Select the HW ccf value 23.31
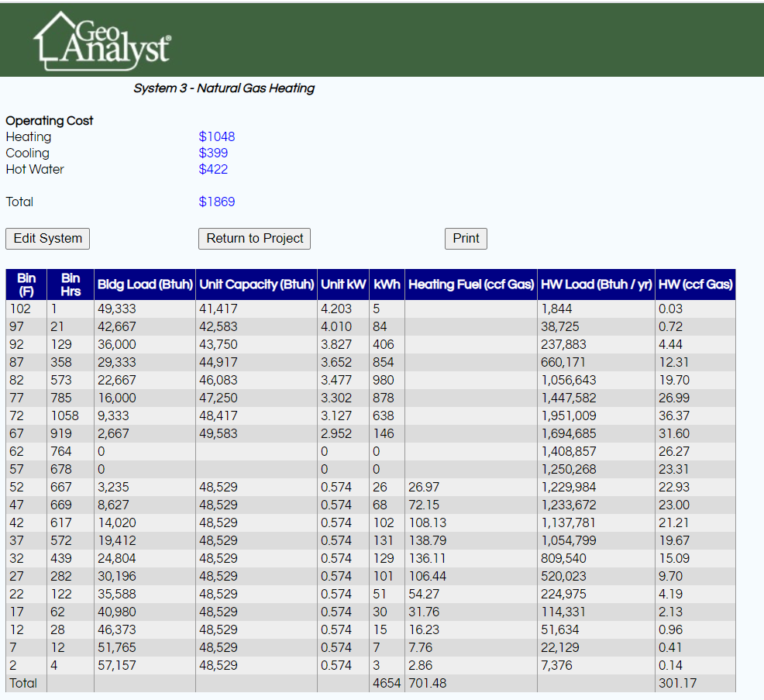 point(674,470)
